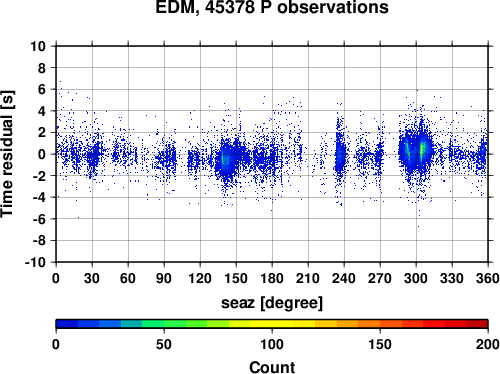Click the 'seaz [degree]' x-axis label
Image resolution: width=500 pixels, height=374 pixels.
(272, 303)
